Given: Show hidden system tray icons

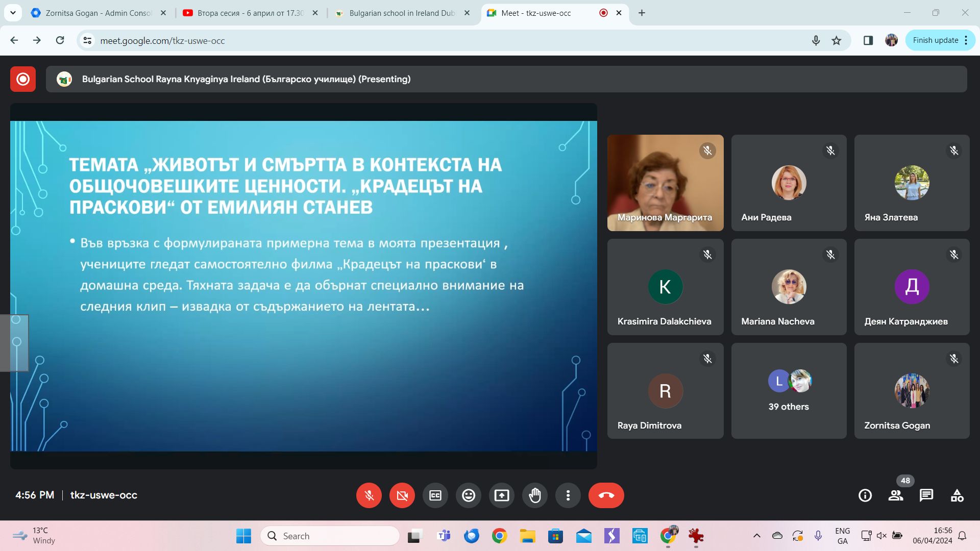Looking at the screenshot, I should 756,536.
